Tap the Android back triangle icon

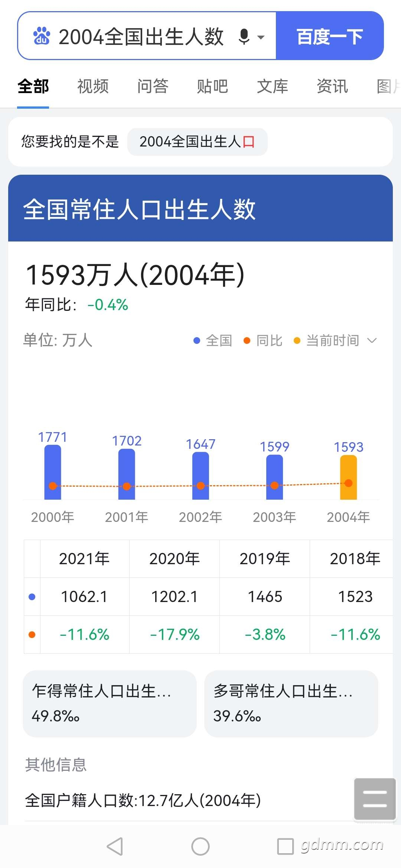pyautogui.click(x=115, y=846)
